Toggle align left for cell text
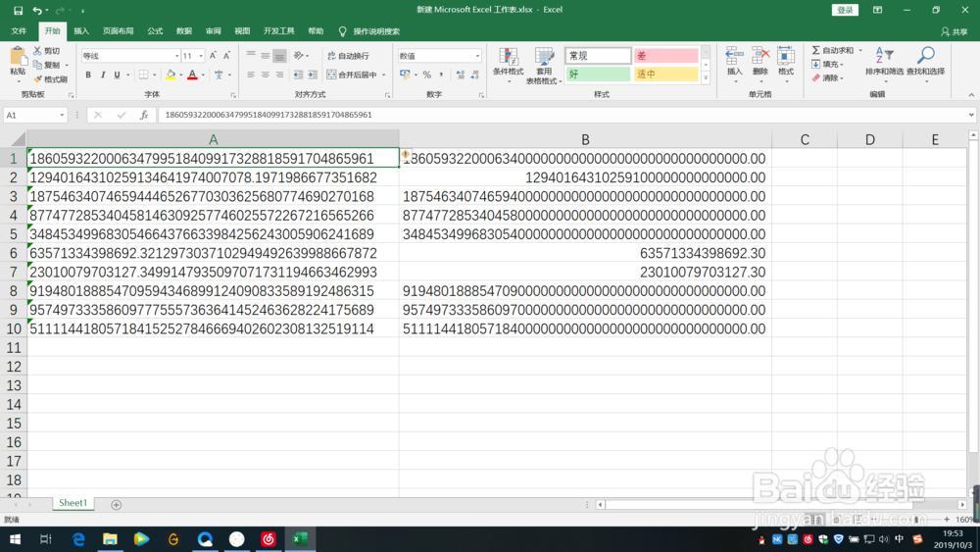This screenshot has width=980, height=552. 251,75
